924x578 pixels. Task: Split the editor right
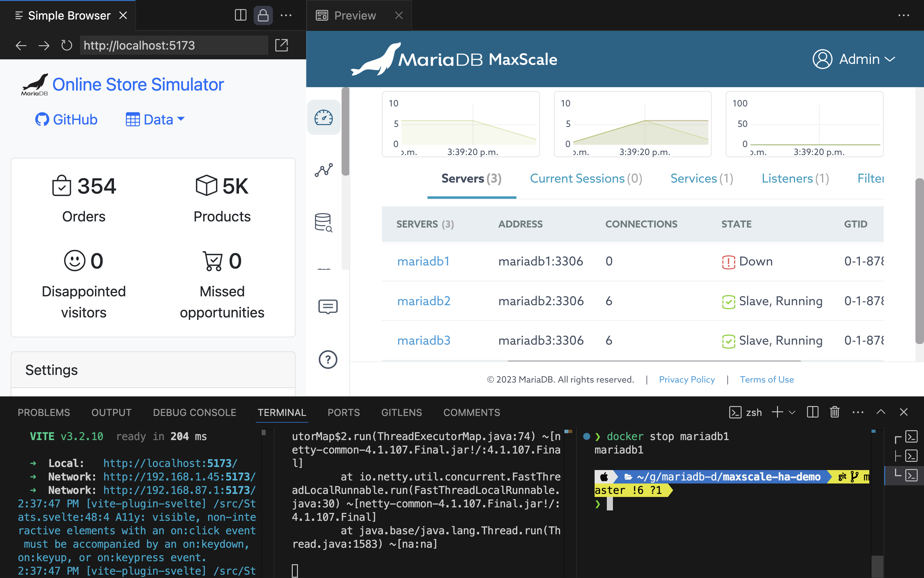click(x=240, y=15)
